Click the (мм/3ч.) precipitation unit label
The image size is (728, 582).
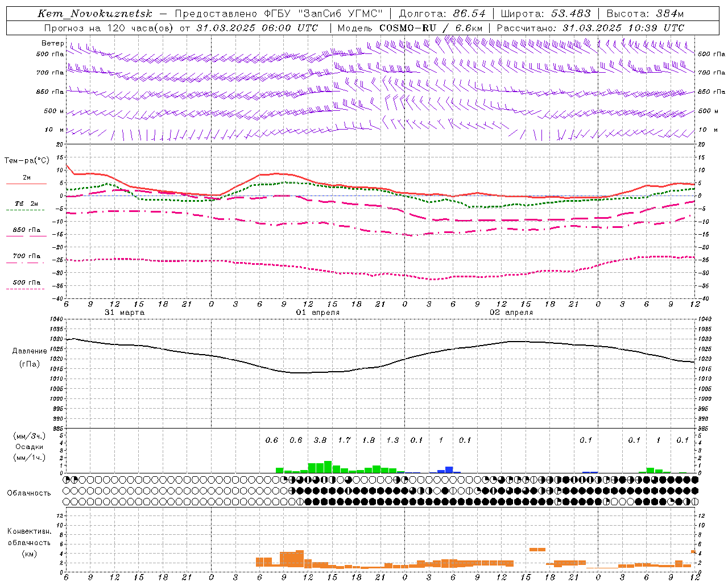(30, 436)
